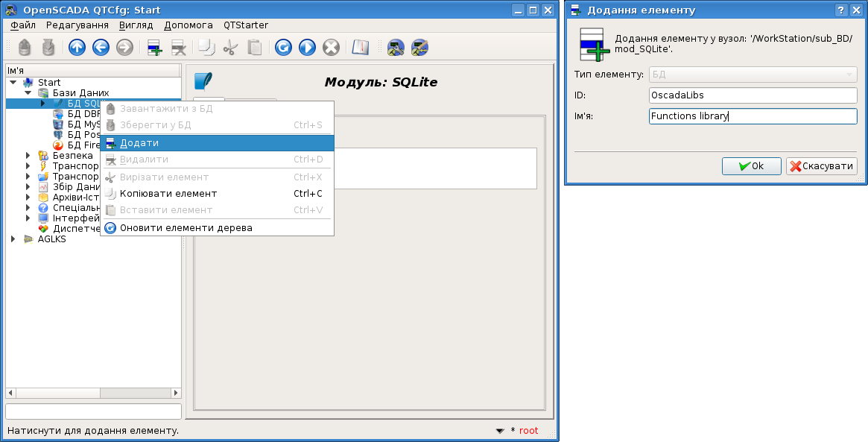Collapse the Start tree node

(13, 83)
